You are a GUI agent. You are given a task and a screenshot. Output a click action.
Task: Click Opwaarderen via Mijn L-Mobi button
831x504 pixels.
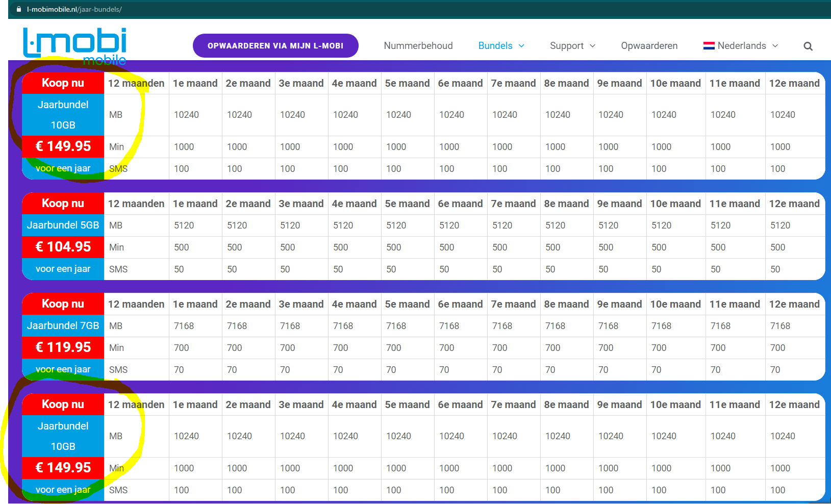pos(275,46)
